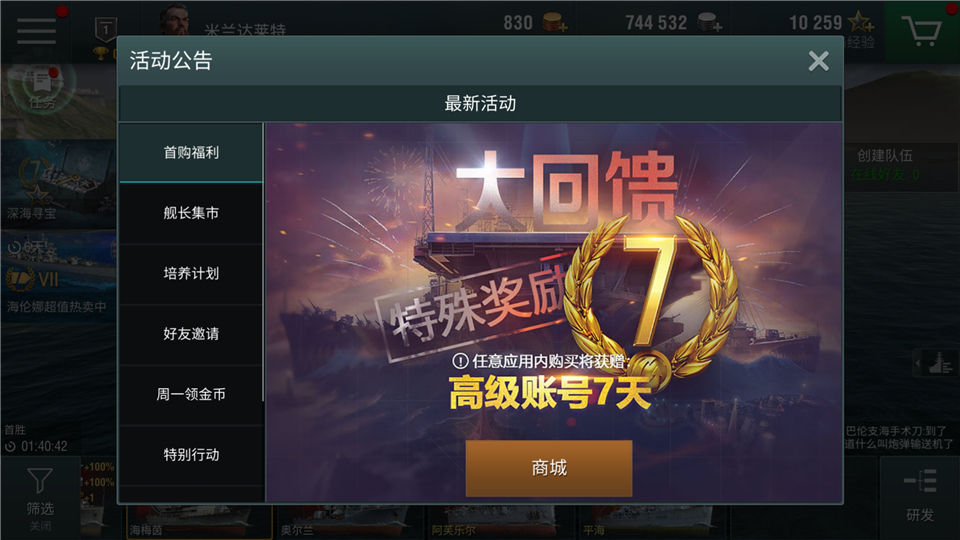This screenshot has width=960, height=540.
Task: Open the 任务 missions icon
Action: [42, 89]
